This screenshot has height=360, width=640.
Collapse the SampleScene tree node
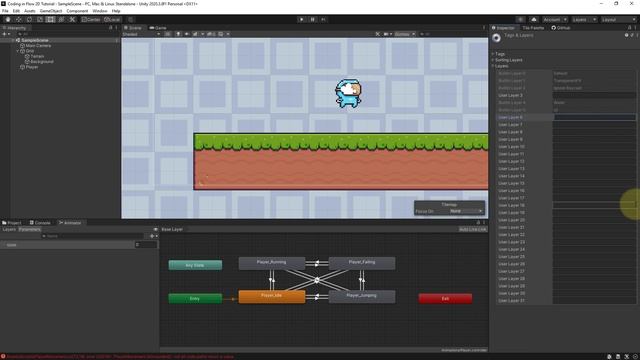point(13,40)
